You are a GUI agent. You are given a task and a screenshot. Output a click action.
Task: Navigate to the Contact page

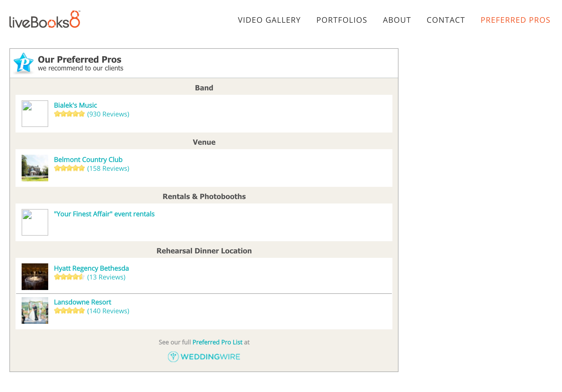[446, 20]
